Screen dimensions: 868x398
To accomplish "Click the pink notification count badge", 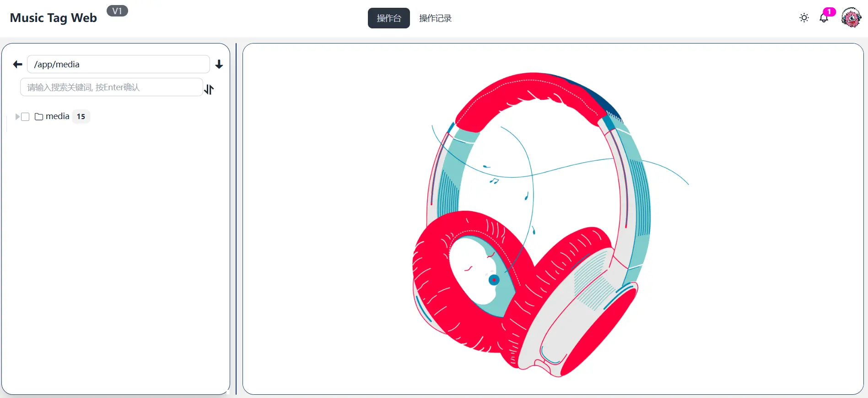I will 829,11.
